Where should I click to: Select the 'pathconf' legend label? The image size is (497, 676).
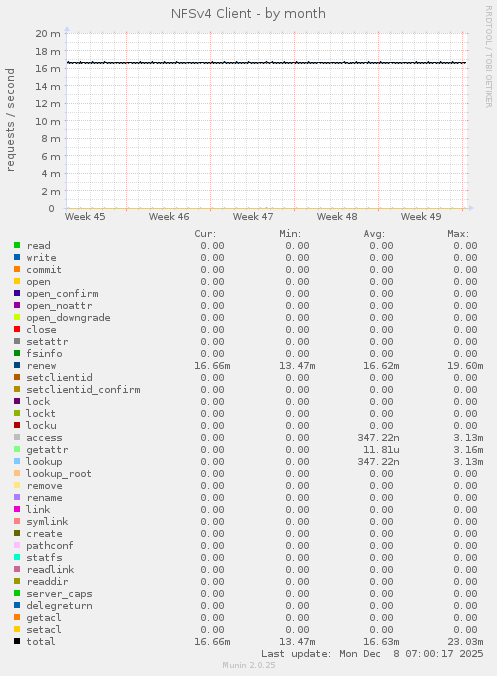tap(50, 545)
